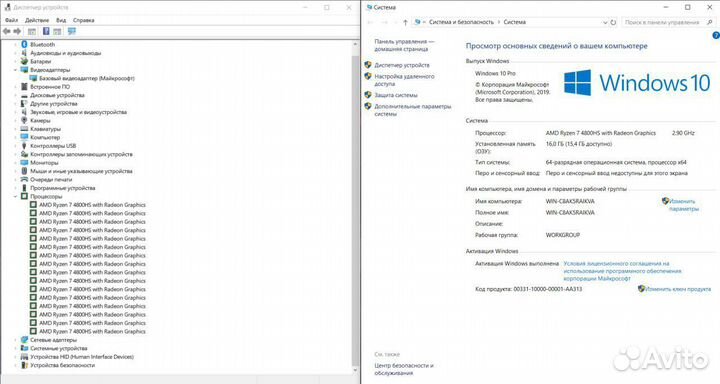Screen dimensions: 720x384
Task: Click the computer name WIN-C8AK5RAIKVA value
Action: (x=570, y=201)
